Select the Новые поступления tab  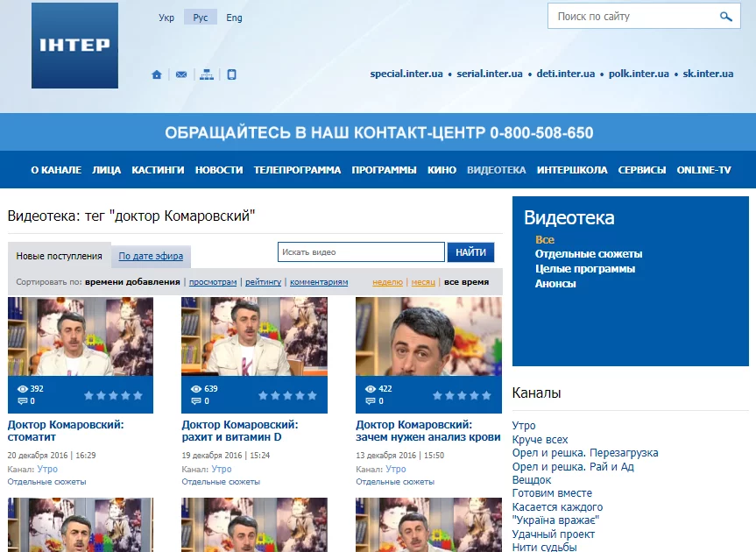point(60,256)
